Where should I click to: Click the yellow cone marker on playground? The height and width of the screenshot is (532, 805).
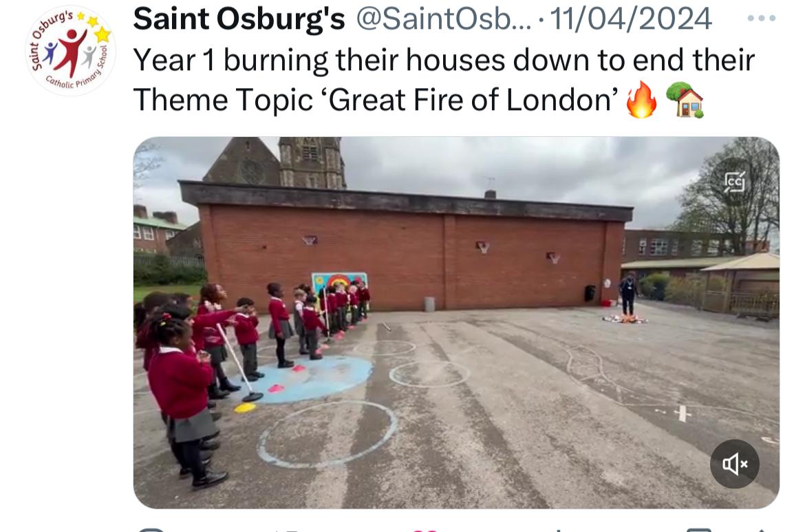(245, 407)
